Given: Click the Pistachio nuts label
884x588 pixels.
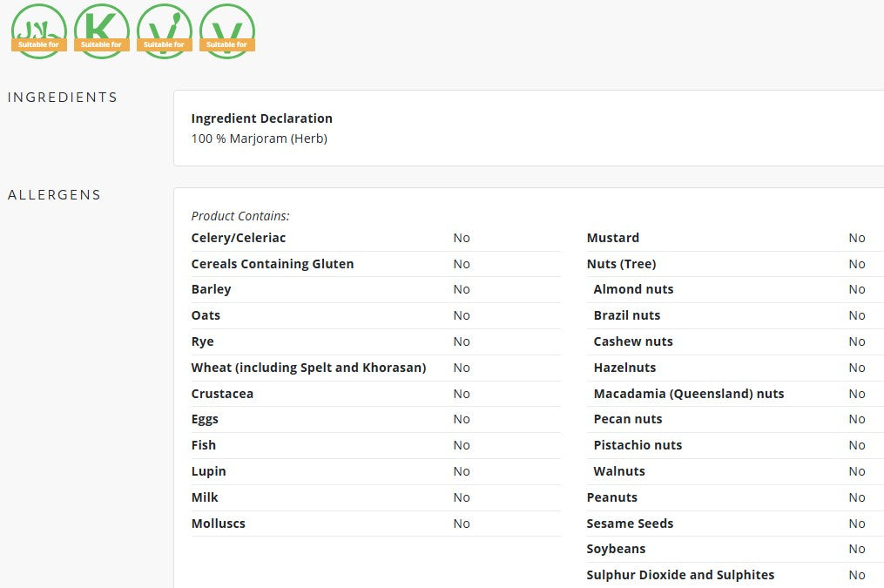Looking at the screenshot, I should [x=638, y=445].
